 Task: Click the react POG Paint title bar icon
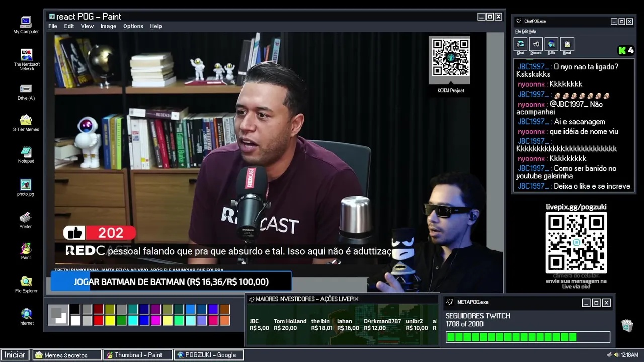coord(51,17)
